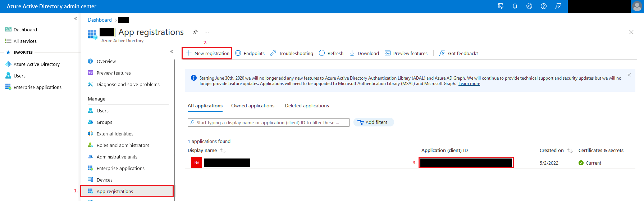The image size is (644, 201).
Task: Collapse the left portal navigation sidebar
Action: [76, 18]
